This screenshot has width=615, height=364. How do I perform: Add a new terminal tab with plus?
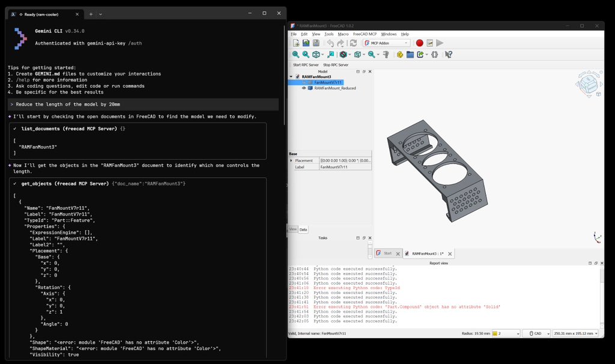pyautogui.click(x=91, y=14)
